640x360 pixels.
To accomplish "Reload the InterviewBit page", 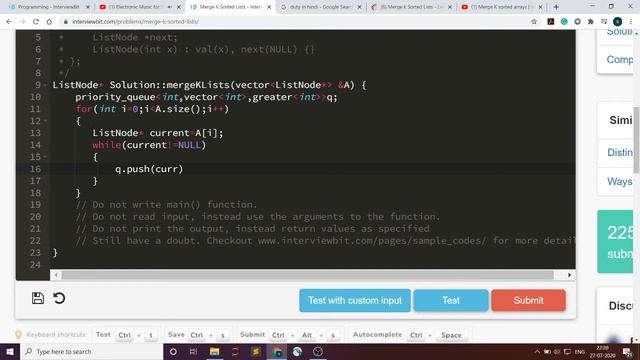I will point(36,22).
